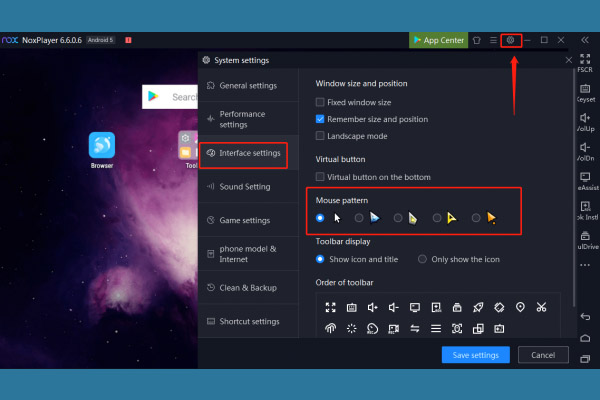Click the Android home button in sidebar
Screen dimensions: 600x400
pyautogui.click(x=585, y=338)
